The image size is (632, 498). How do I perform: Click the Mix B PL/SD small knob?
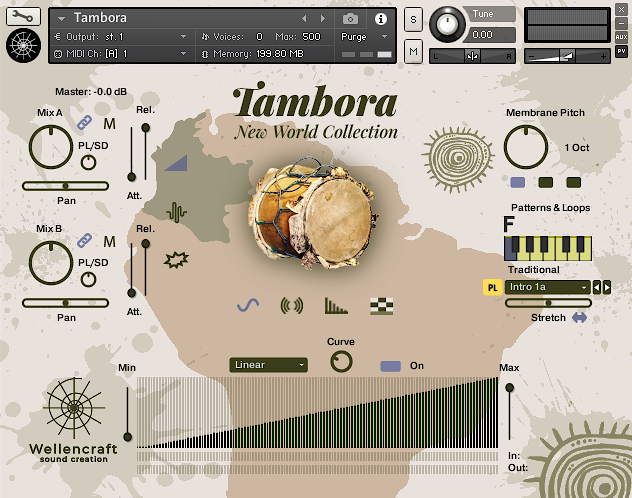pyautogui.click(x=88, y=280)
